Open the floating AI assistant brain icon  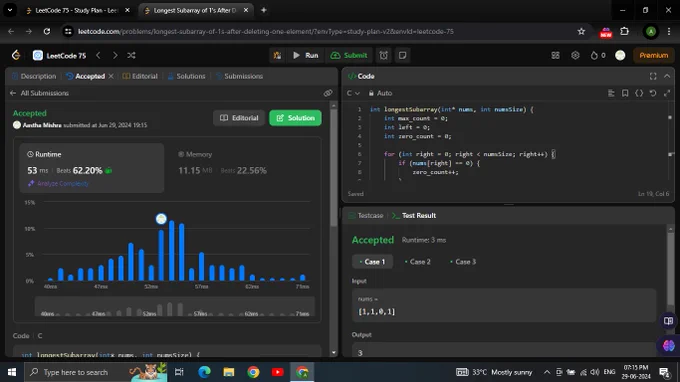tap(668, 346)
